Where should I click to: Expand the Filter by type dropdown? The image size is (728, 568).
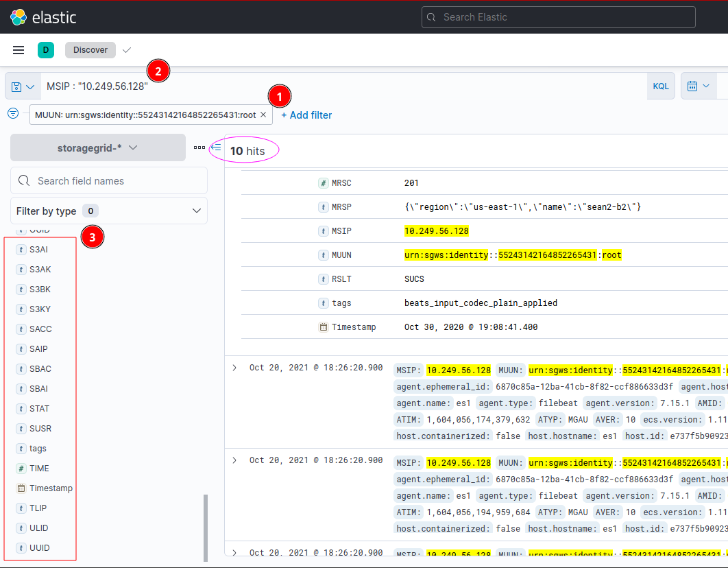pyautogui.click(x=108, y=211)
